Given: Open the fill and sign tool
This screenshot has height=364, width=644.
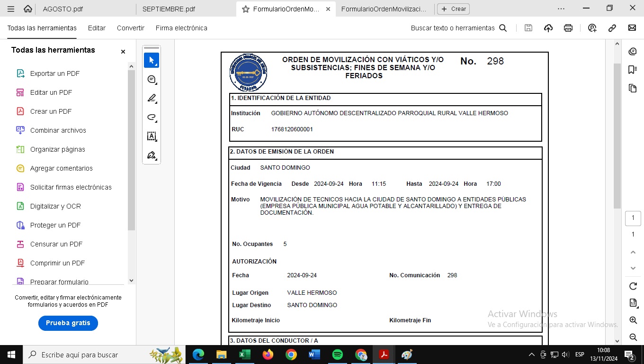Looking at the screenshot, I should pos(152,155).
